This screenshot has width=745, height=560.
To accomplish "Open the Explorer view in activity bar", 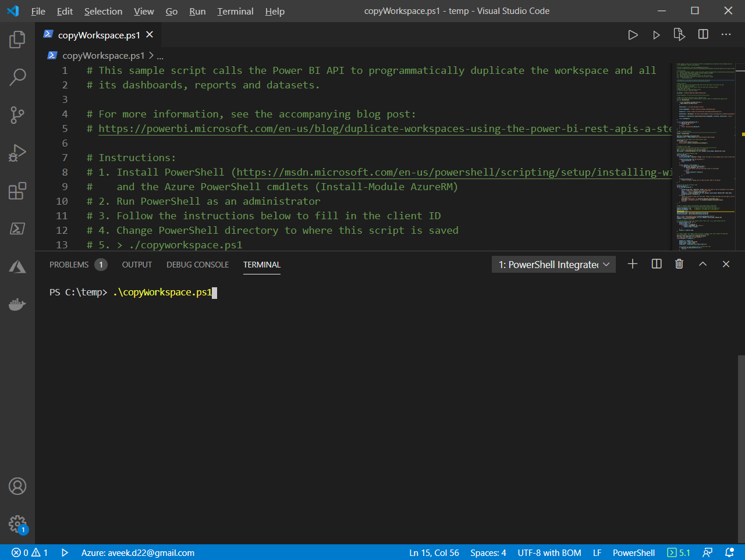I will coord(17,40).
